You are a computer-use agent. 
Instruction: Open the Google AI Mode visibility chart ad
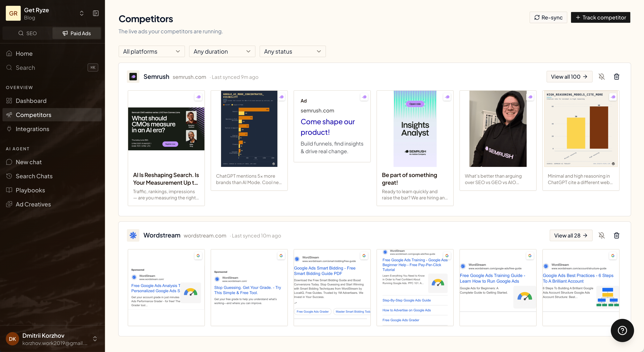[249, 140]
